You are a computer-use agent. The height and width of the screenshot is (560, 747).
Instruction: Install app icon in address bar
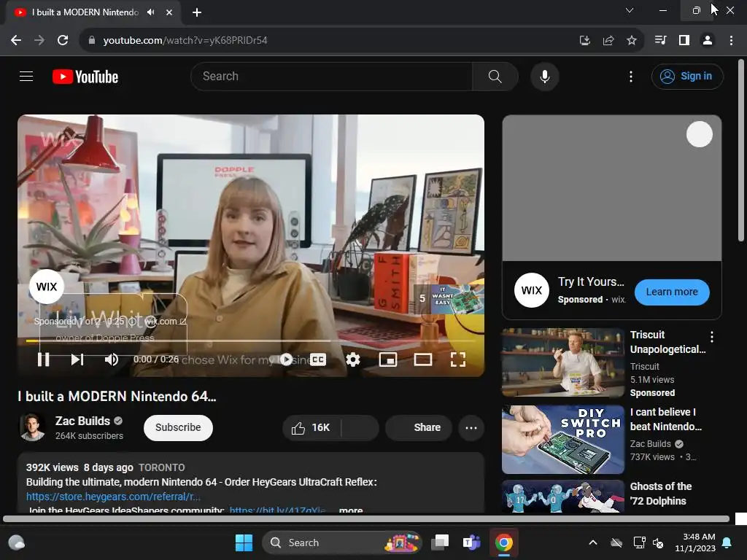(x=584, y=41)
